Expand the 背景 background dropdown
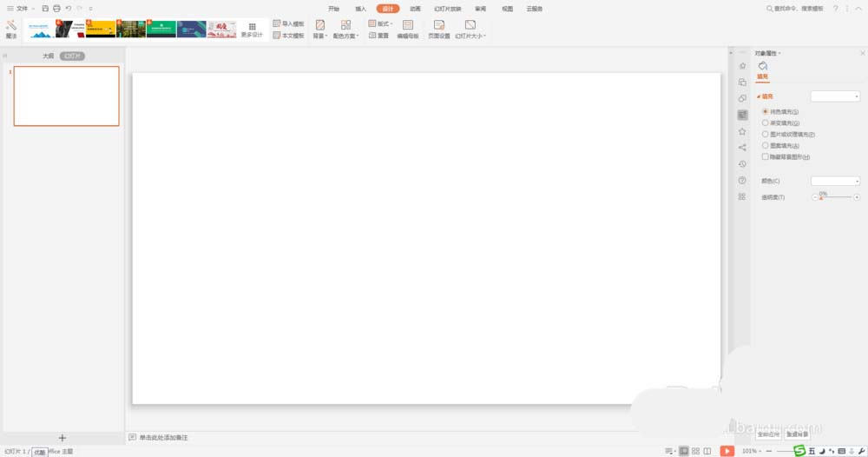 coord(319,30)
